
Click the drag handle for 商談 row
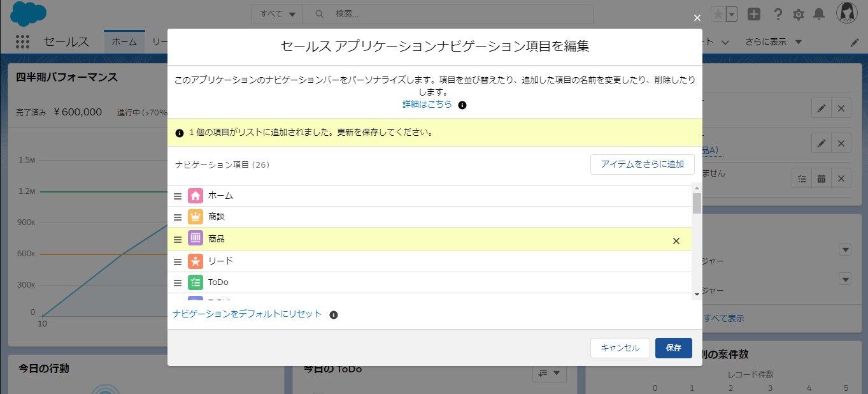pos(178,217)
